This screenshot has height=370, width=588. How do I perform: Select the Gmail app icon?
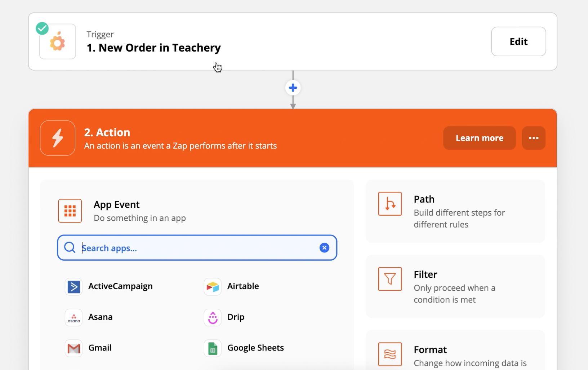pyautogui.click(x=74, y=348)
